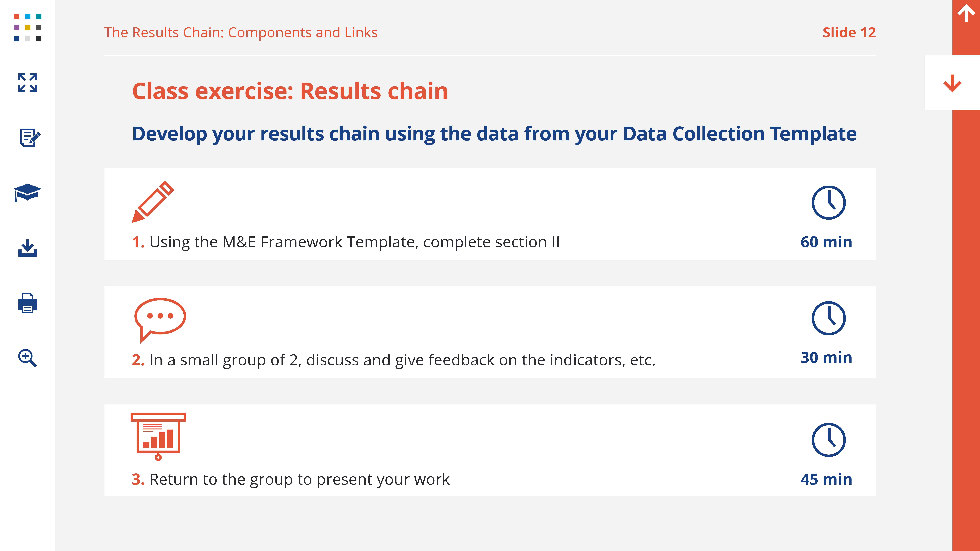Screen dimensions: 980x551
Task: Zoom in with the magnifier icon
Action: point(27,358)
